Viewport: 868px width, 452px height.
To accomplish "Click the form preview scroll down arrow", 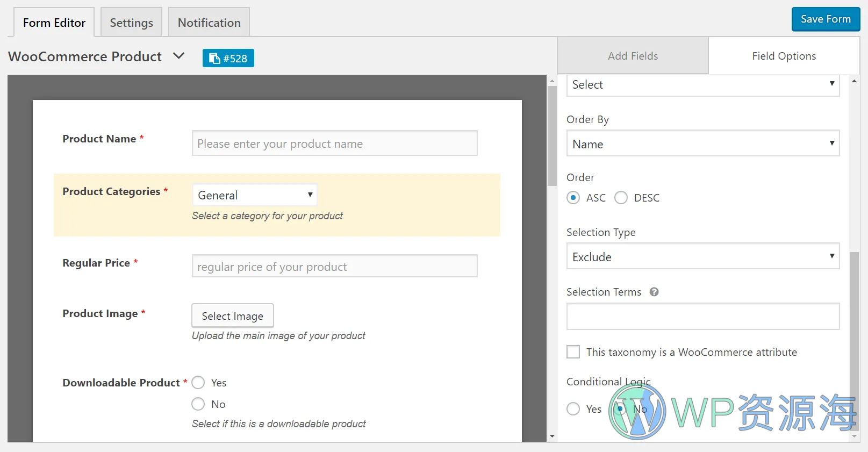I will click(x=552, y=436).
